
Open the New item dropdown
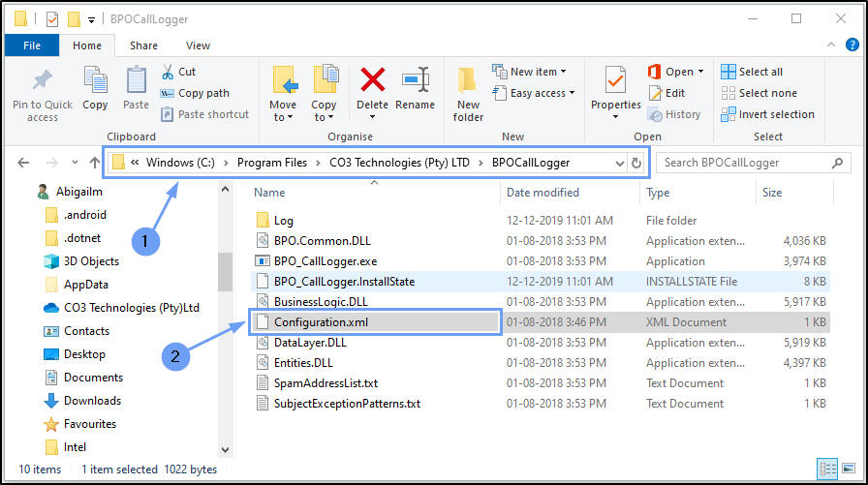[x=530, y=72]
